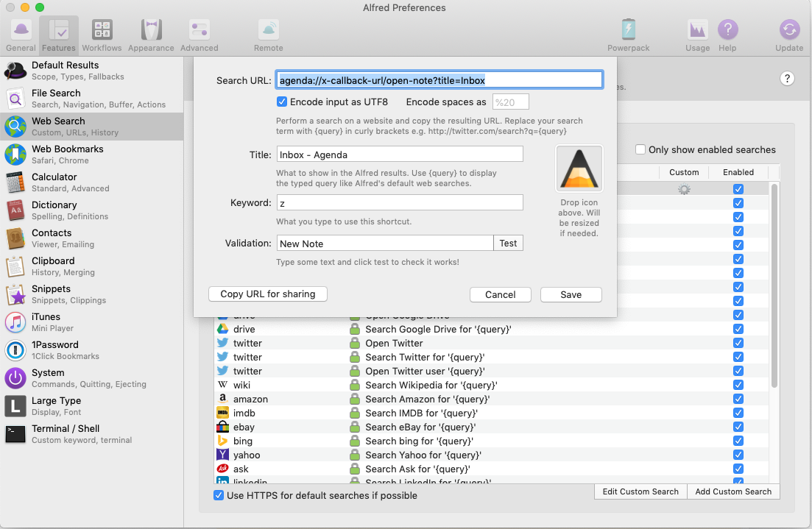Click the Test button
This screenshot has height=529, width=812.
508,244
